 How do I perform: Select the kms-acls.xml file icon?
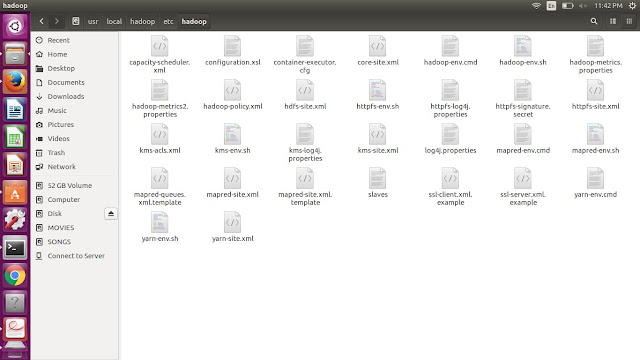[x=160, y=134]
